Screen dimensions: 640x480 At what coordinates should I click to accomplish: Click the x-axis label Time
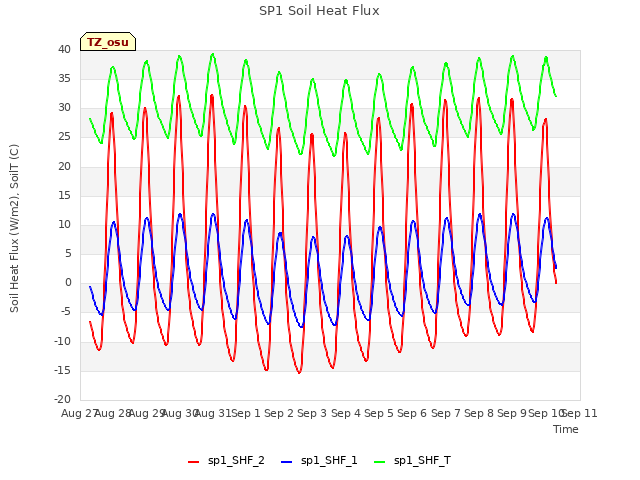coord(566,429)
